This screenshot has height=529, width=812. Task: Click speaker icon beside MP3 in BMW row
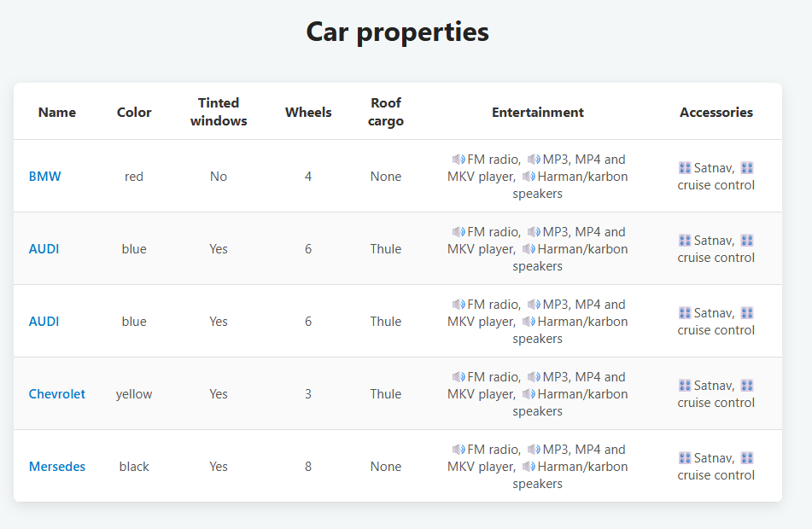coord(534,160)
